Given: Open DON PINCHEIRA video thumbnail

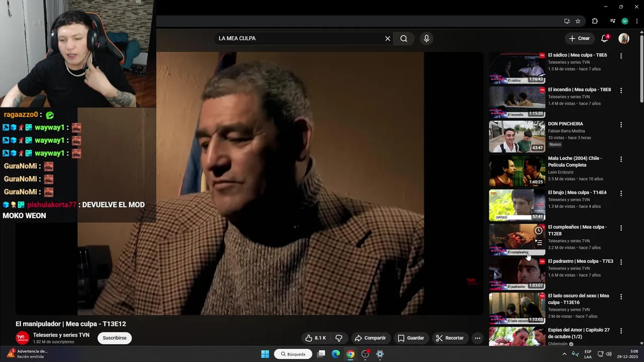Looking at the screenshot, I should click(x=517, y=136).
